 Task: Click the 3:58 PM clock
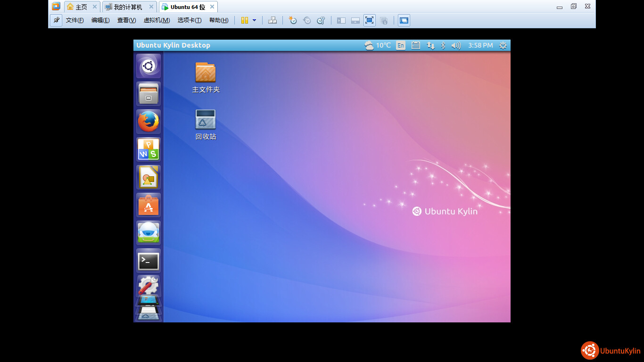(480, 45)
